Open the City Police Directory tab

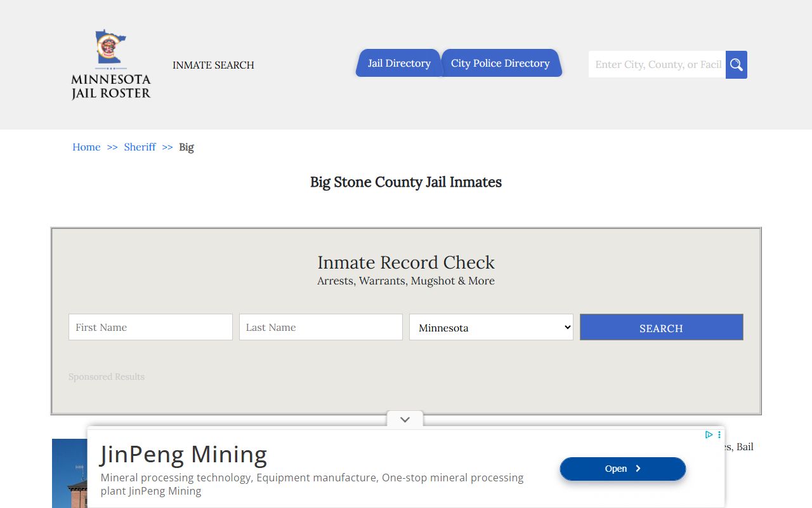click(x=501, y=63)
